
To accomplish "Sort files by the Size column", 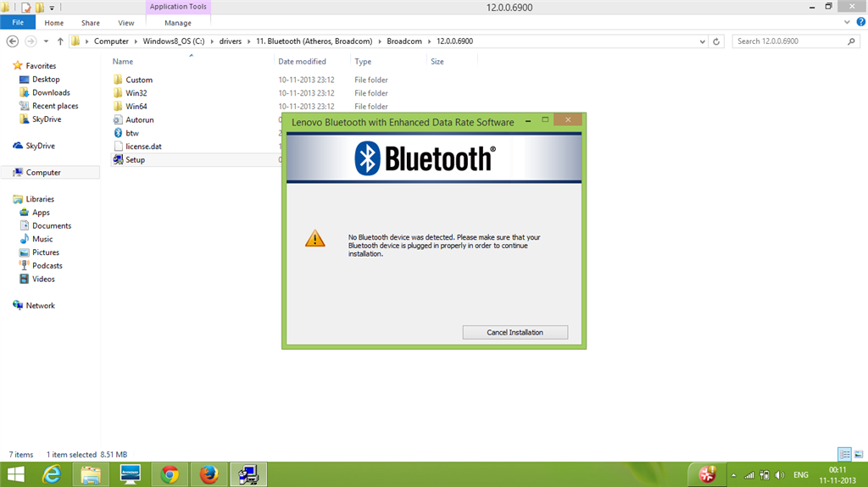I will 437,62.
